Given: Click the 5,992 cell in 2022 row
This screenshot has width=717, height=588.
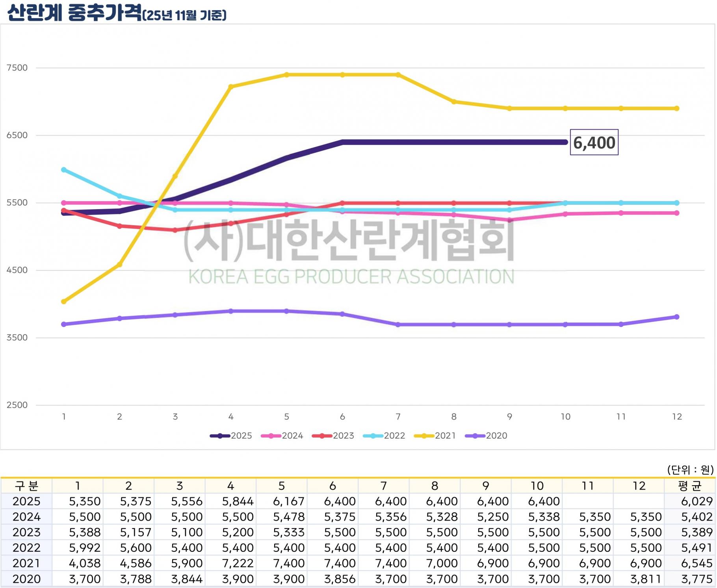Looking at the screenshot, I should (x=85, y=548).
